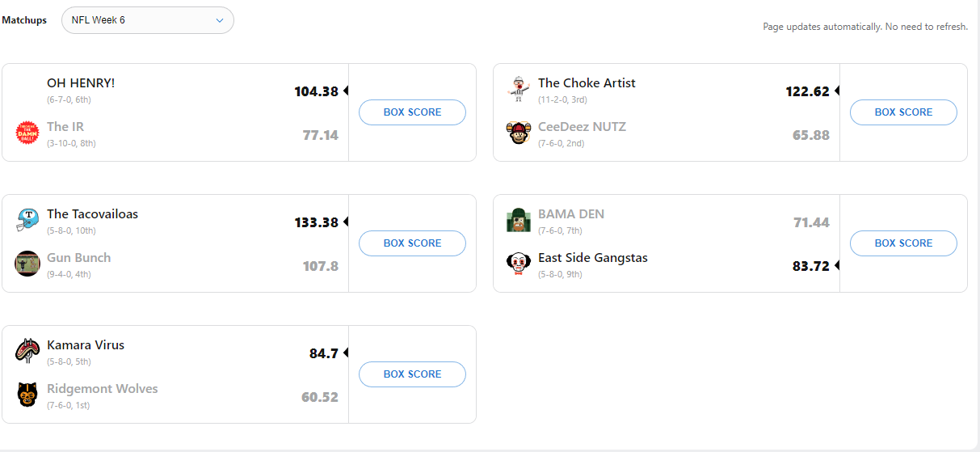
Task: Open Ridgemont Wolves team name link
Action: pos(103,389)
